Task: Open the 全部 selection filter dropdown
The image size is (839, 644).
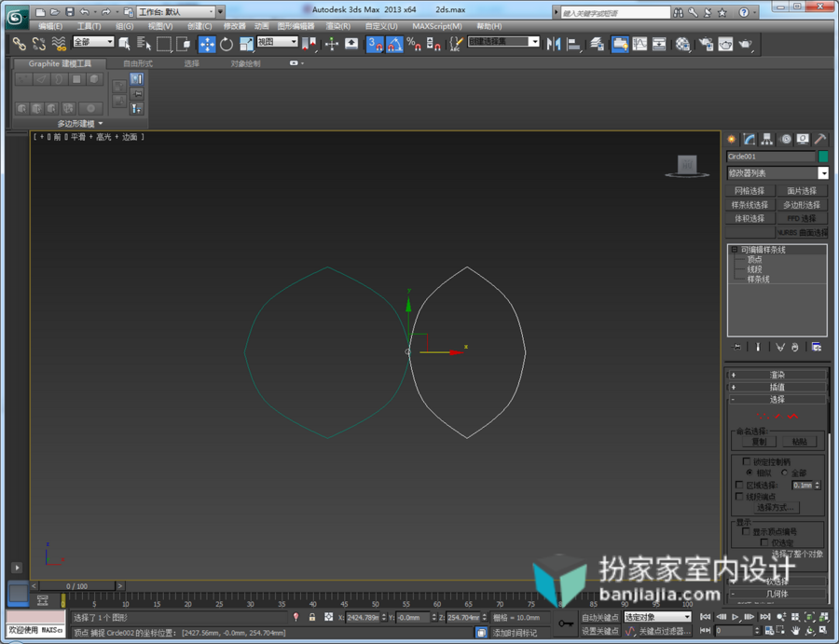Action: click(93, 42)
